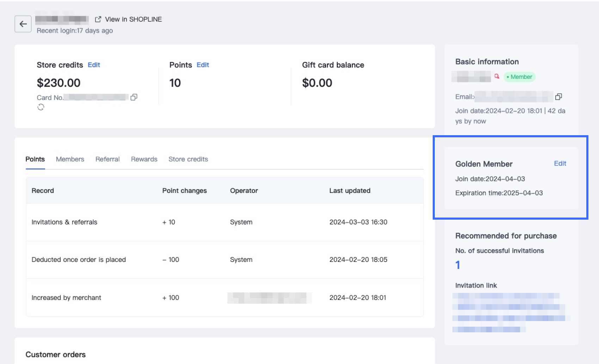Click the 2024-02-20 18:05 timestamp

[x=358, y=260]
